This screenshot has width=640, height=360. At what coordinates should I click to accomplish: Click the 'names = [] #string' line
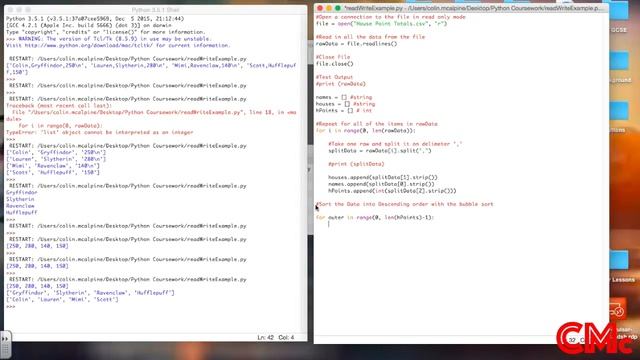344,97
